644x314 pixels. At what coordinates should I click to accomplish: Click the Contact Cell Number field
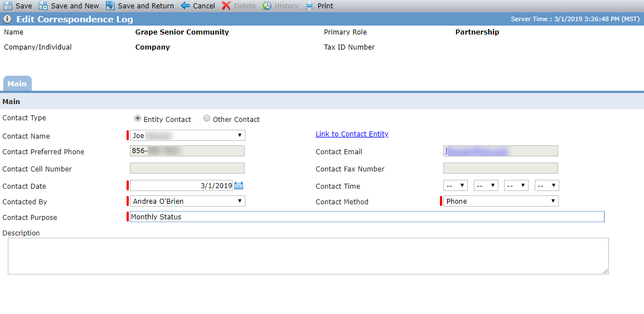click(x=187, y=168)
